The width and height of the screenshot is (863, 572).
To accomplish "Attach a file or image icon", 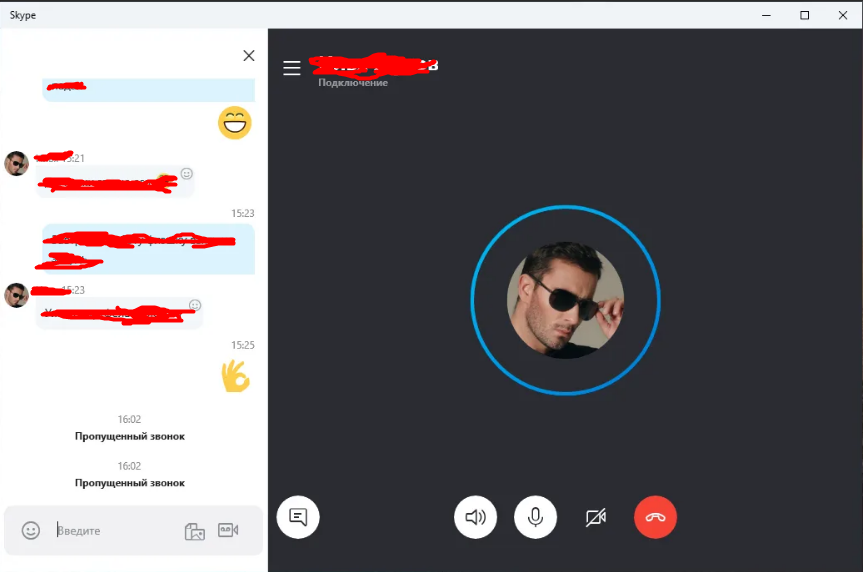I will (194, 531).
